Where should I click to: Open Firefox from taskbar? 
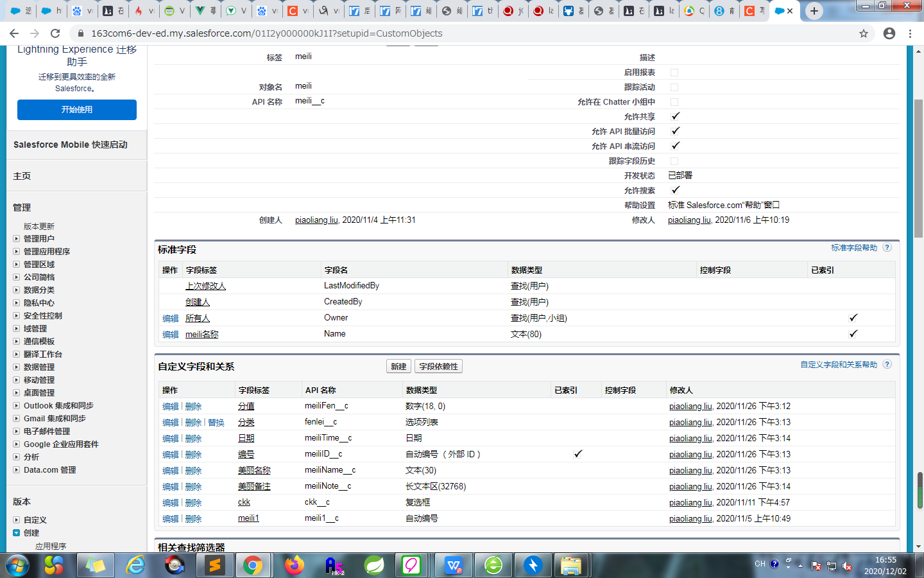tap(294, 566)
